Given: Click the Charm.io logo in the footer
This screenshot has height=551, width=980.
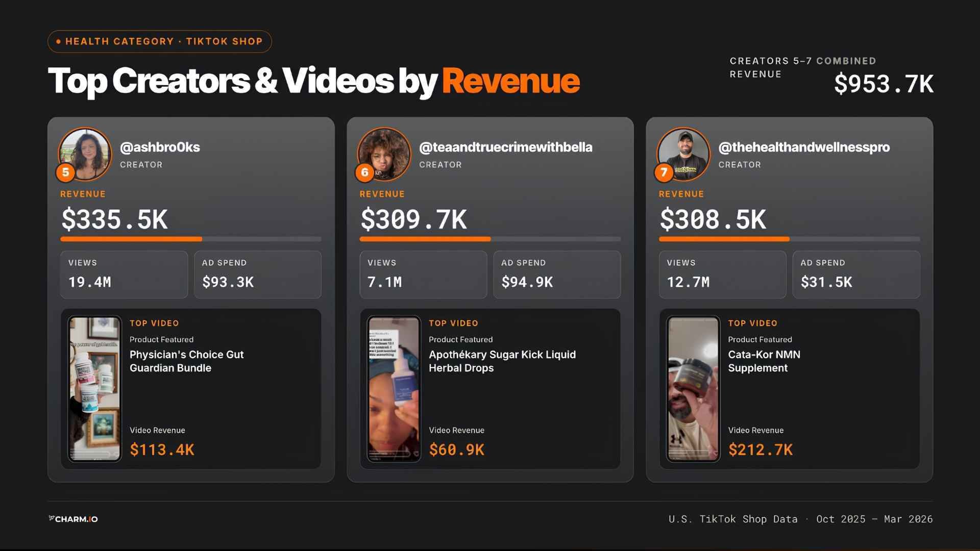Looking at the screenshot, I should [73, 519].
